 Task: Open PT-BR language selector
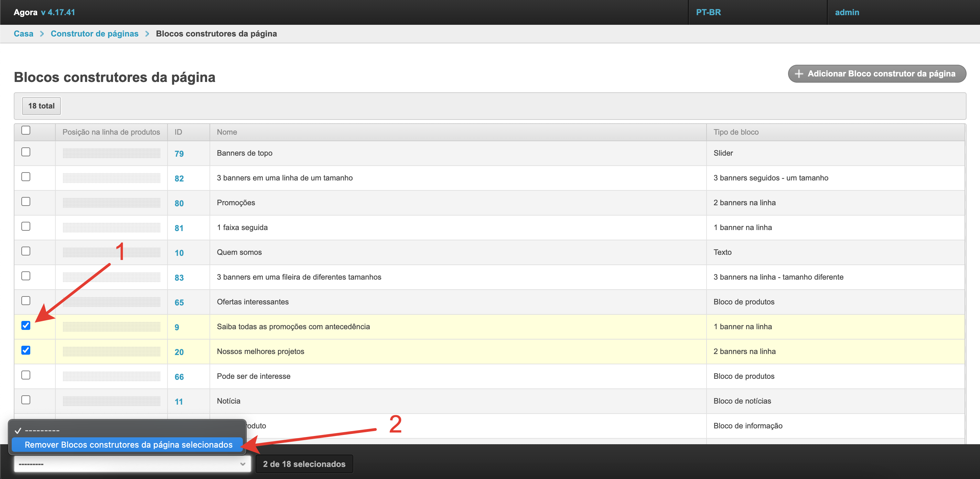[708, 12]
